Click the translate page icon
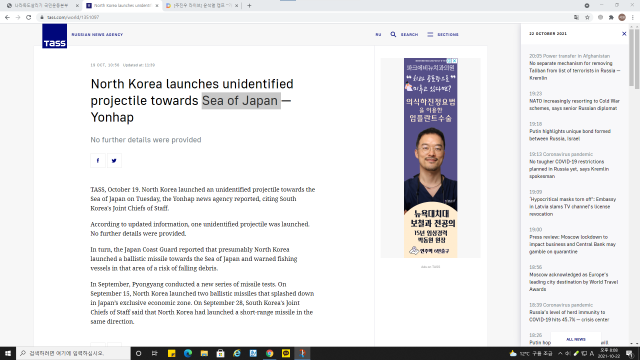This screenshot has height=360, width=640. click(x=576, y=17)
